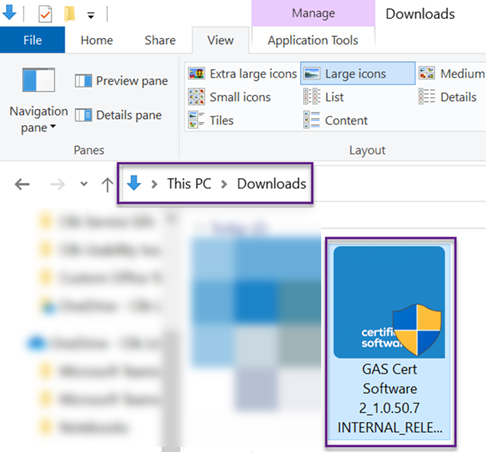
Task: Choose Tiles layout
Action: [x=211, y=120]
